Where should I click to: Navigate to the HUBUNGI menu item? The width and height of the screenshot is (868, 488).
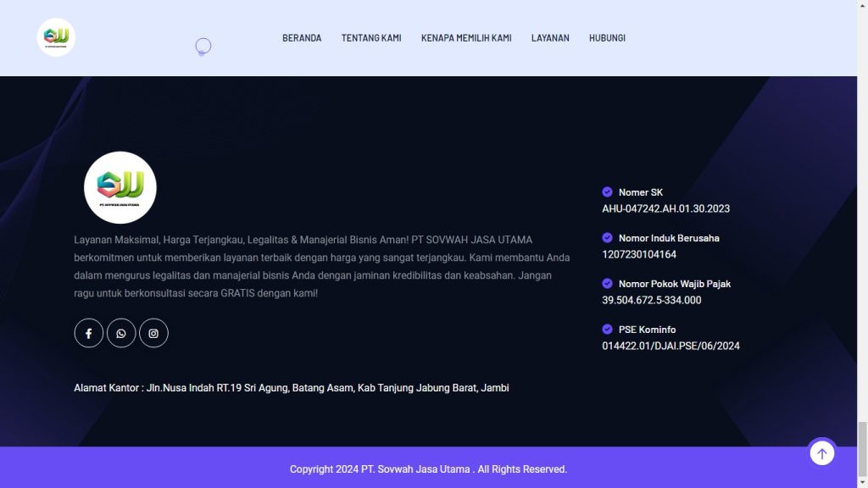(607, 38)
